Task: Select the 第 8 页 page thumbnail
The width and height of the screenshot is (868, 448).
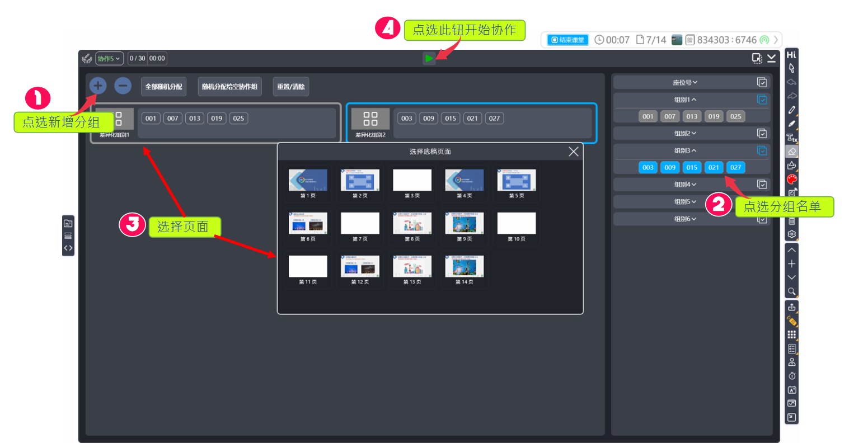Action: [x=412, y=226]
